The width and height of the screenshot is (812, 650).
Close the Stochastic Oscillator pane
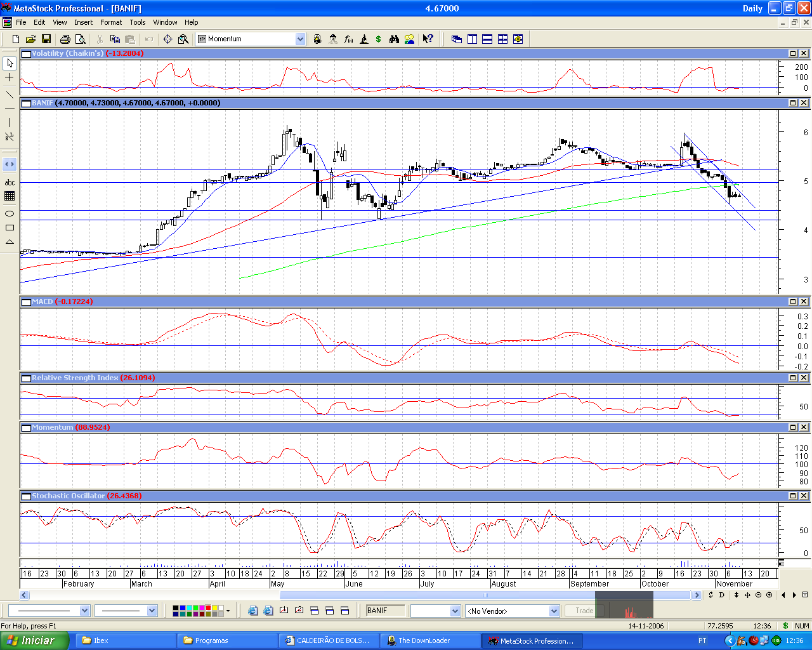(x=804, y=496)
